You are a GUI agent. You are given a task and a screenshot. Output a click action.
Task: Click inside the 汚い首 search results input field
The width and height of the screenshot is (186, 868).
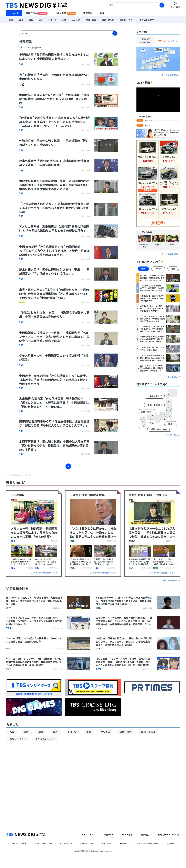[66, 33]
